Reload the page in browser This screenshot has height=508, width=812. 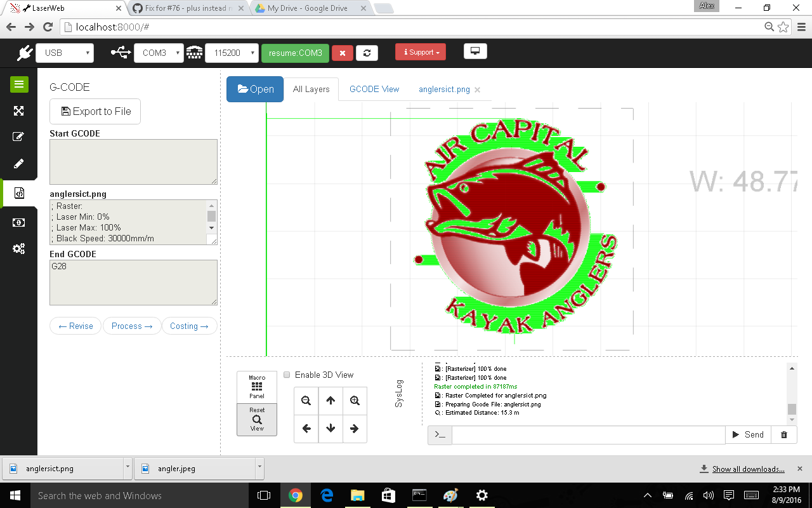point(48,27)
